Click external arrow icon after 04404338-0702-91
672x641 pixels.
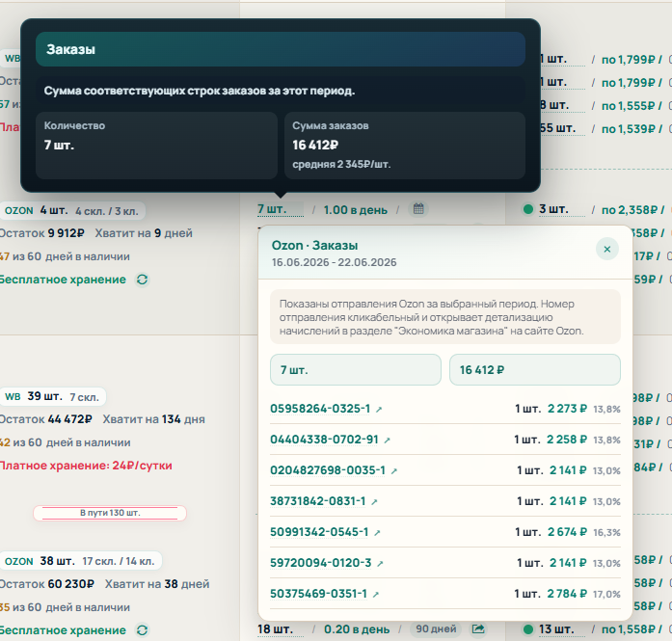(x=387, y=441)
